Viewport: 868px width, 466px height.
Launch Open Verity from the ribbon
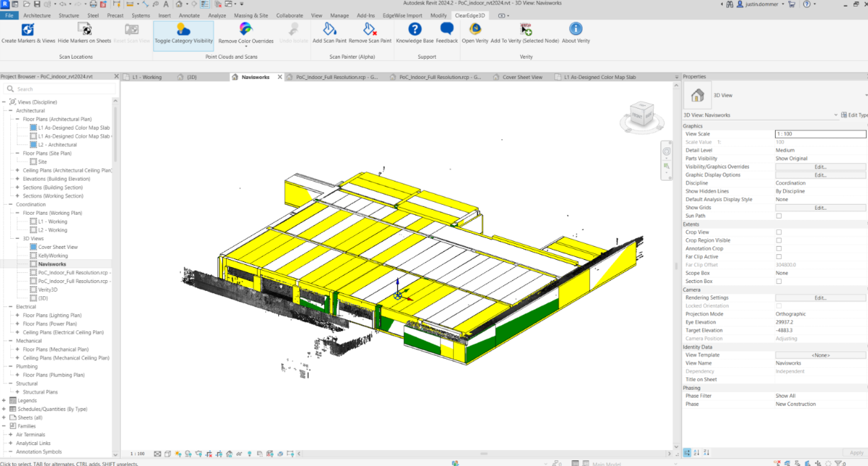pyautogui.click(x=475, y=30)
